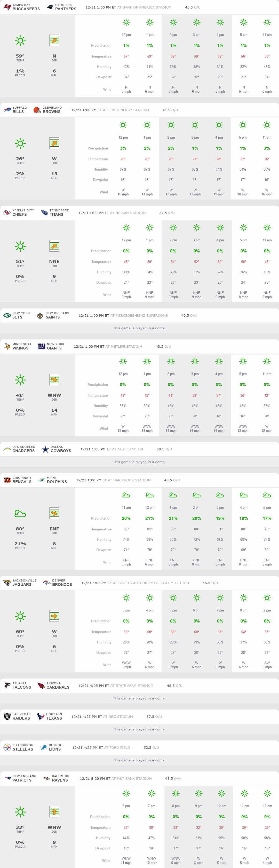This screenshot has width=279, height=868.
Task: Click the Pittsburgh Steelers logo
Action: (x=7, y=747)
